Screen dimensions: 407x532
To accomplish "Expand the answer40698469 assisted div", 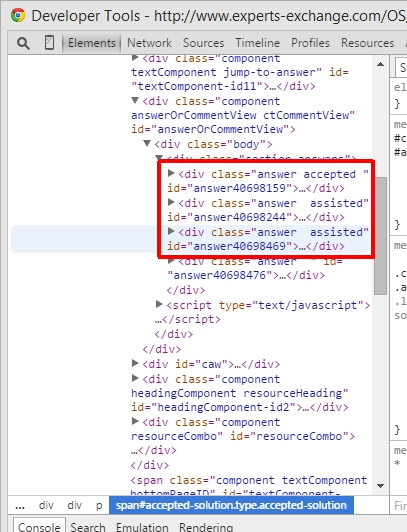I will tap(171, 231).
